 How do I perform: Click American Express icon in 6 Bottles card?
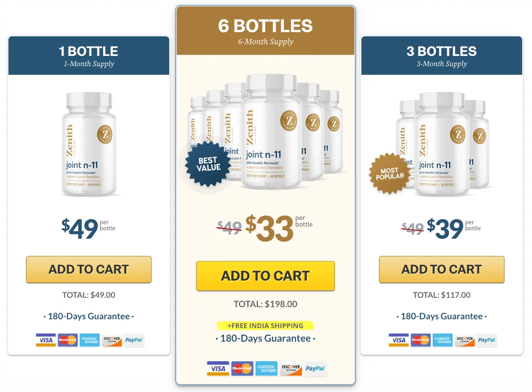pos(266,369)
